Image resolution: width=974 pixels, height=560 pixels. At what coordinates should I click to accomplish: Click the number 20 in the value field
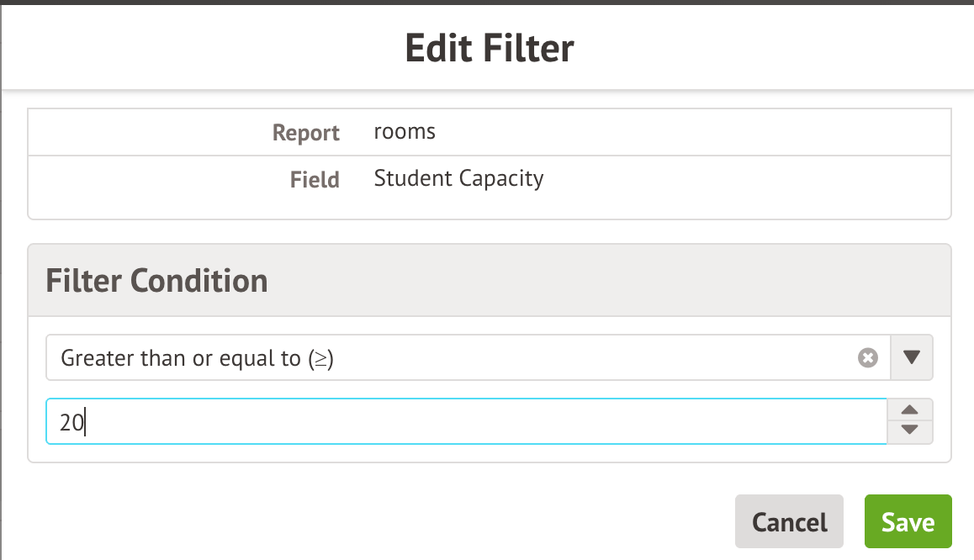71,422
